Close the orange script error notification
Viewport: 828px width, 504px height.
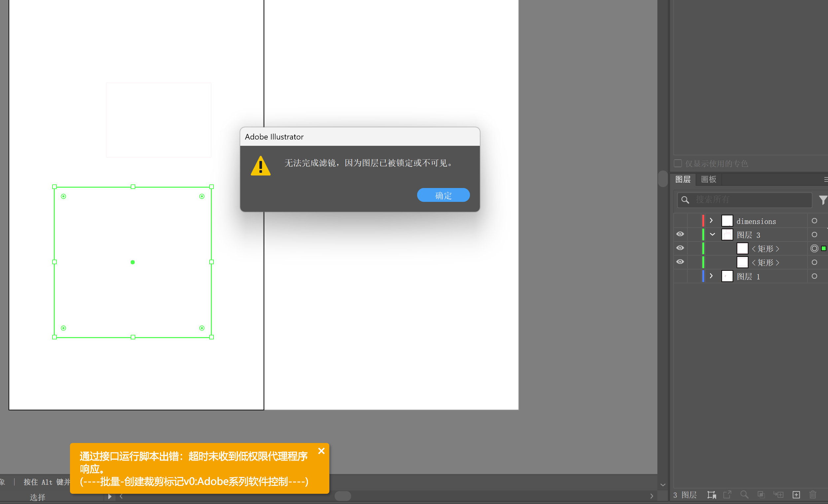point(321,451)
